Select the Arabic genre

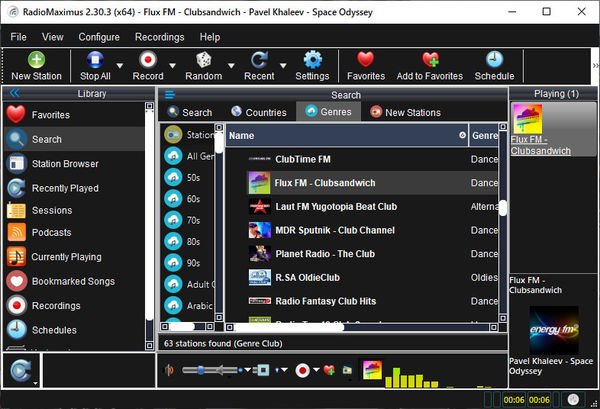click(188, 306)
